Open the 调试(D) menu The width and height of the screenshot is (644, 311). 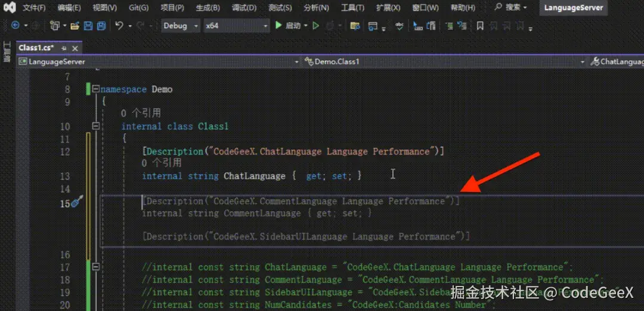[244, 7]
